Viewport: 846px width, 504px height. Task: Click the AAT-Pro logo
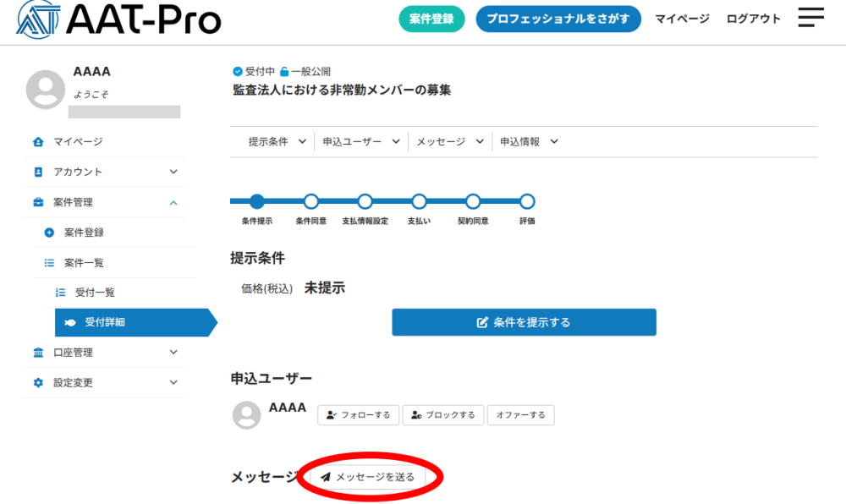pos(118,19)
